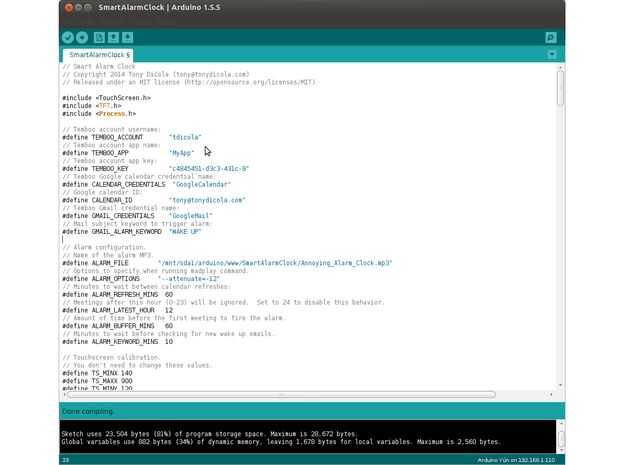Click the #define TS_MINX 140 line
620x465 pixels.
click(x=97, y=373)
